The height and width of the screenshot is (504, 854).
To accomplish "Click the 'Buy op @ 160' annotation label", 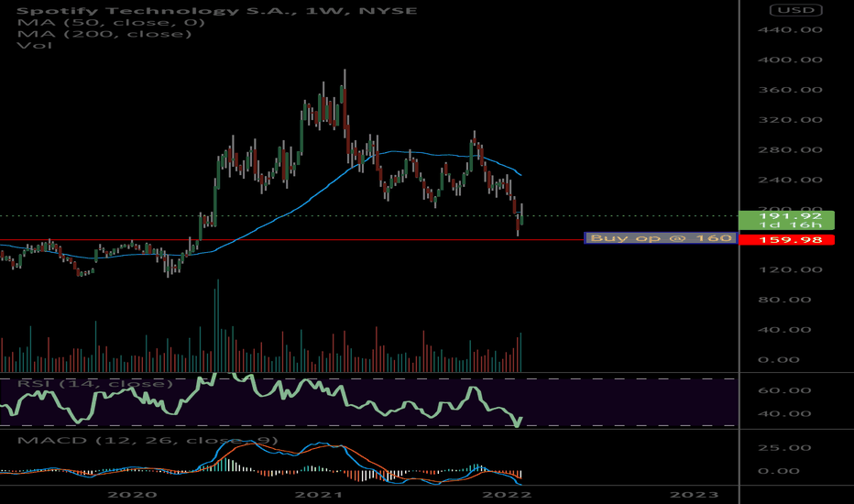I will (x=661, y=238).
